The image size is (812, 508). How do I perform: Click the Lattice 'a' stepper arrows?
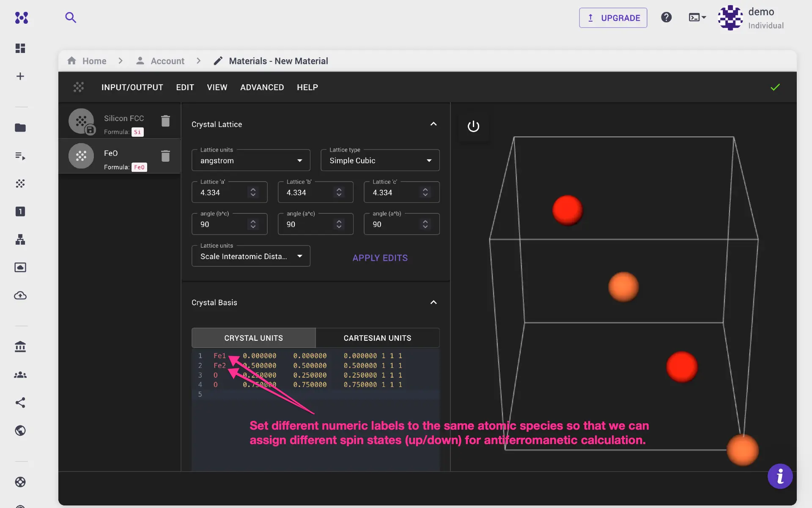253,192
